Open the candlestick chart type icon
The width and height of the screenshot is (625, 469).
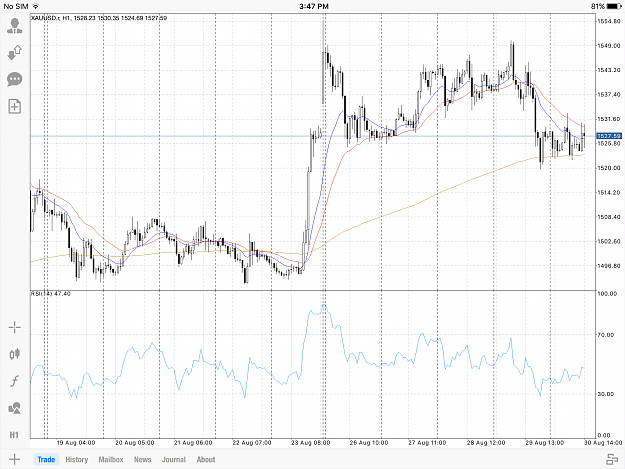[x=15, y=354]
